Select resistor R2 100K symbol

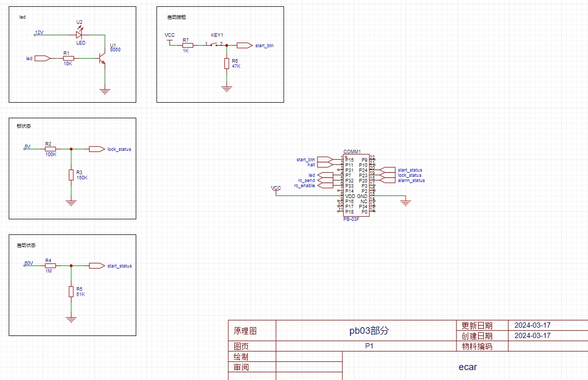pyautogui.click(x=50, y=149)
